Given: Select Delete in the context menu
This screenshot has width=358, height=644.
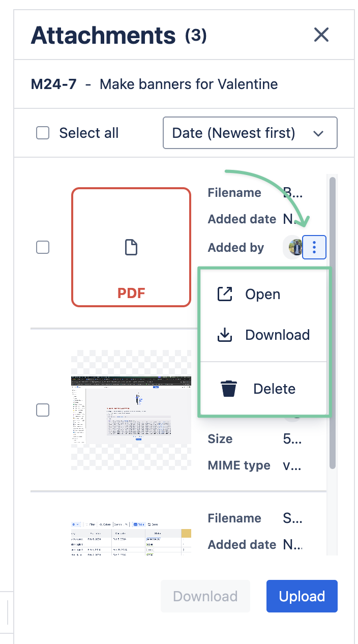Looking at the screenshot, I should (x=274, y=389).
